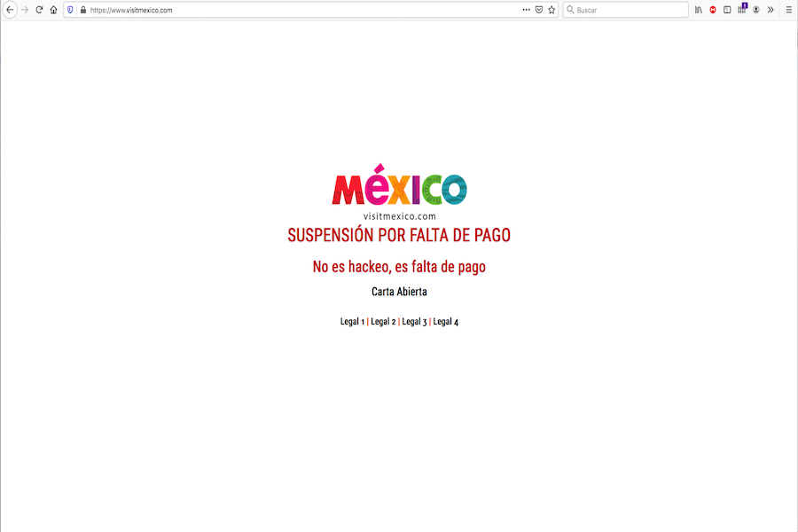Click the browser back arrow button
The height and width of the screenshot is (532, 798).
[10, 10]
